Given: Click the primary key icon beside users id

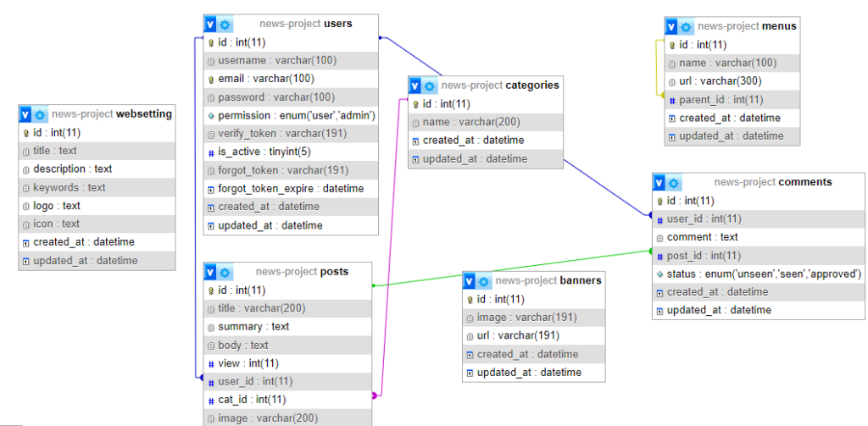Looking at the screenshot, I should point(211,42).
